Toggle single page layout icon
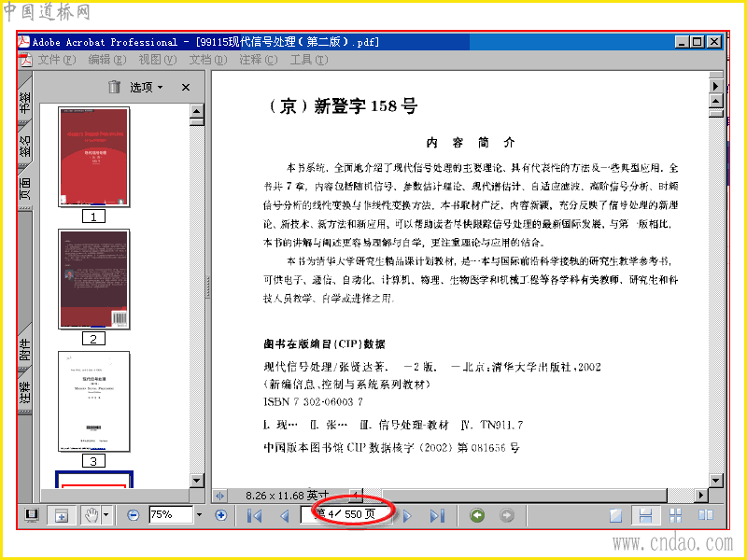747x560 pixels. click(616, 516)
